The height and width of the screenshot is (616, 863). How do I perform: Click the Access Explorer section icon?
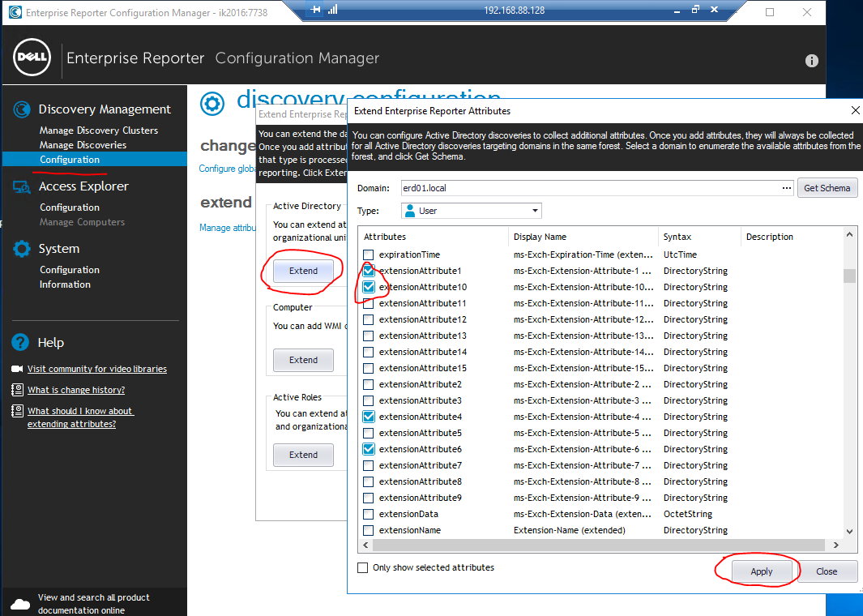(x=21, y=187)
